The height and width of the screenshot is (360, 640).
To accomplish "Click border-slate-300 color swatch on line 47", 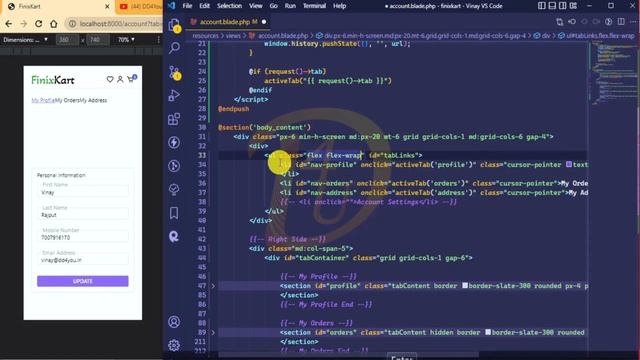I will point(464,285).
